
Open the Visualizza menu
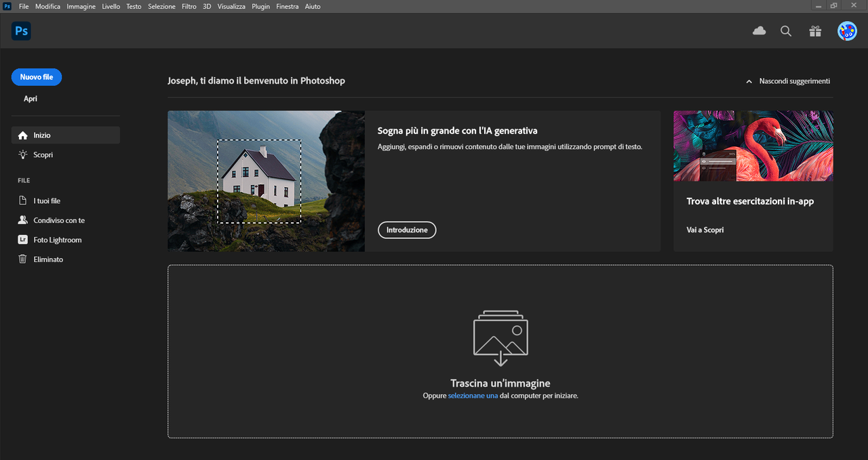click(x=231, y=6)
